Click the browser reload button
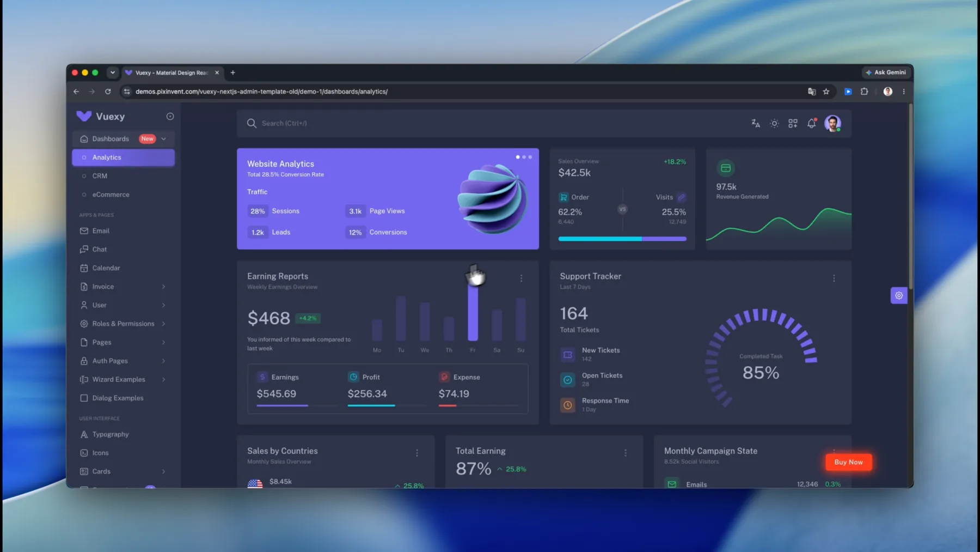This screenshot has height=552, width=980. coord(108,92)
